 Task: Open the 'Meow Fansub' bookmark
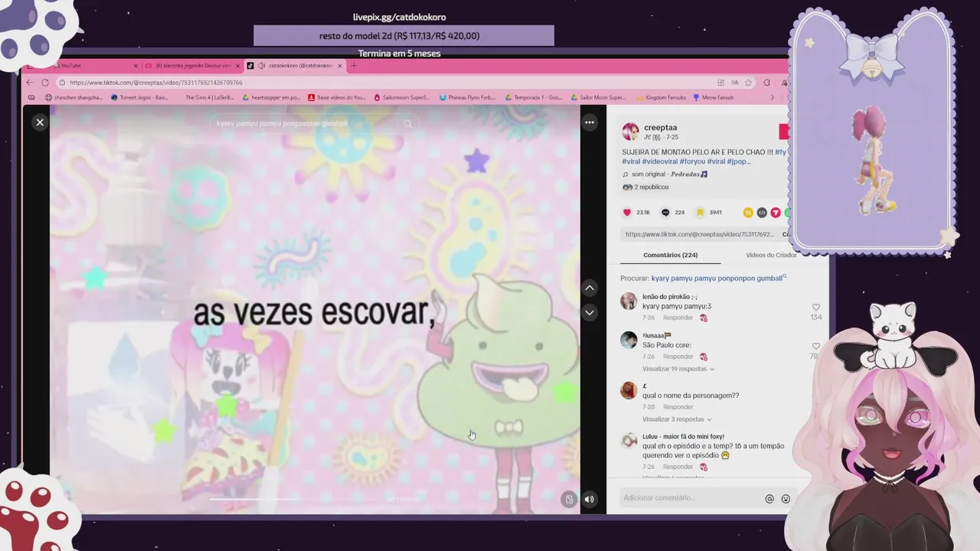pyautogui.click(x=713, y=98)
